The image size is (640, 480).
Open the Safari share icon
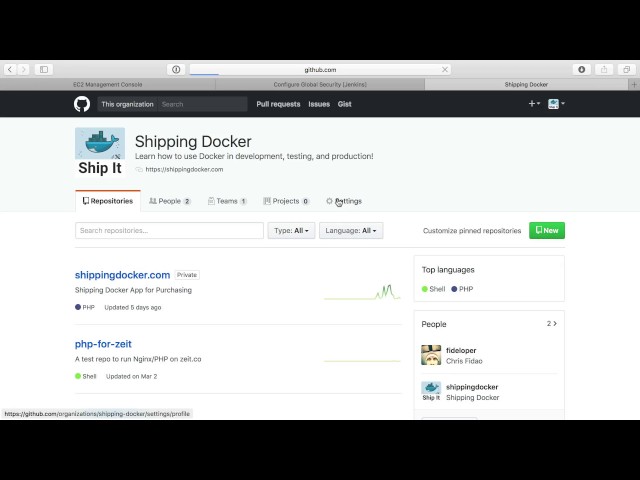point(604,69)
